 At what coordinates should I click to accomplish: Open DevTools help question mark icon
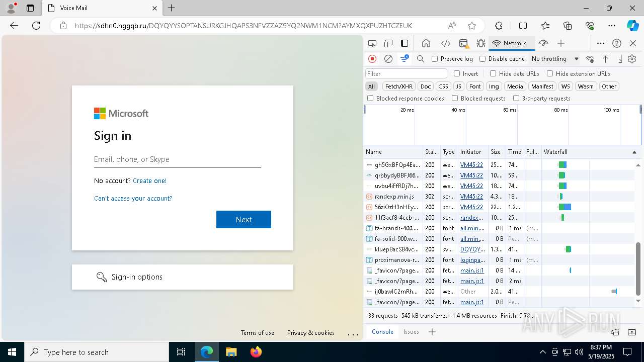[x=617, y=43]
